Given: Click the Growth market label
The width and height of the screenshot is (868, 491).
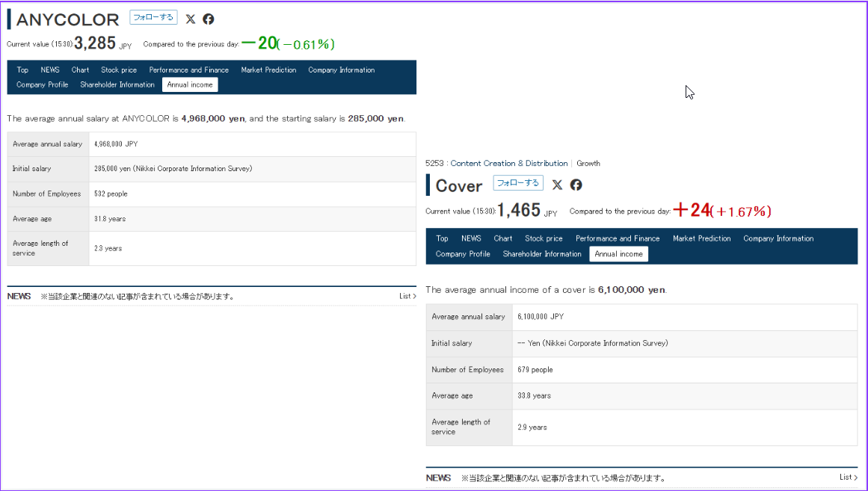Looking at the screenshot, I should [x=588, y=164].
